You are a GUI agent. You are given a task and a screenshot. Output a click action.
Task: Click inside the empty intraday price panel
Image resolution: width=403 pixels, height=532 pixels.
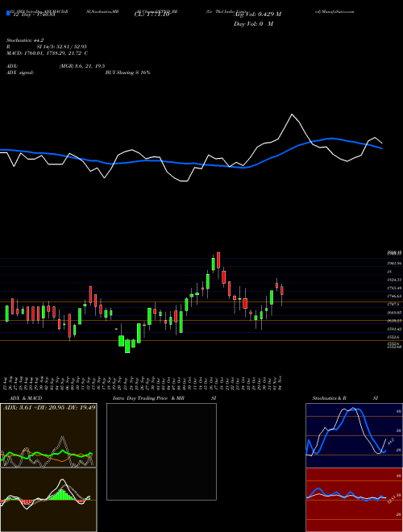(x=161, y=451)
